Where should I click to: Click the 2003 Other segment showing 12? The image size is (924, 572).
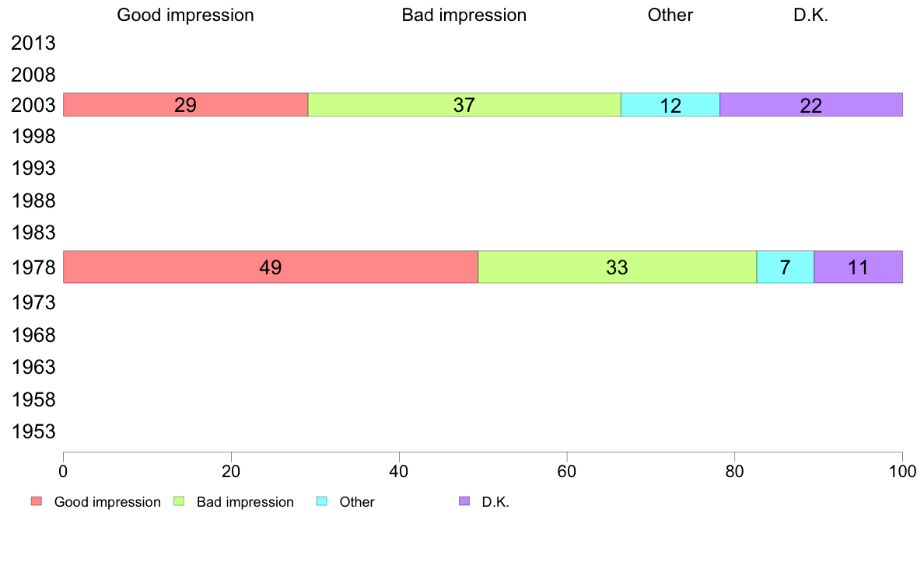click(x=670, y=105)
